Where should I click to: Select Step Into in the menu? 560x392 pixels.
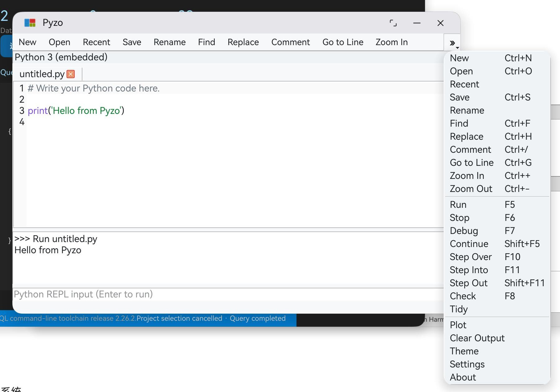pos(497,270)
